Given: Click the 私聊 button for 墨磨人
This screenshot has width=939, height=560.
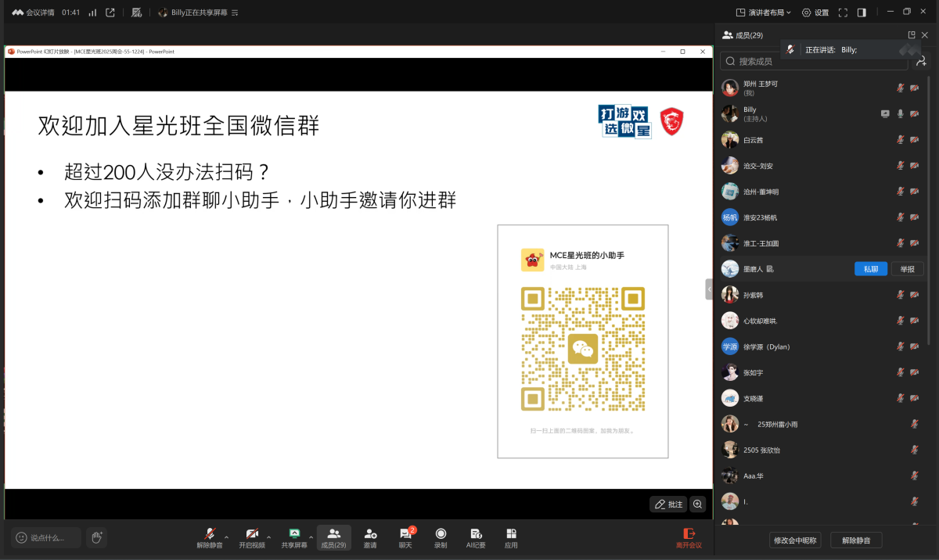Looking at the screenshot, I should (870, 269).
